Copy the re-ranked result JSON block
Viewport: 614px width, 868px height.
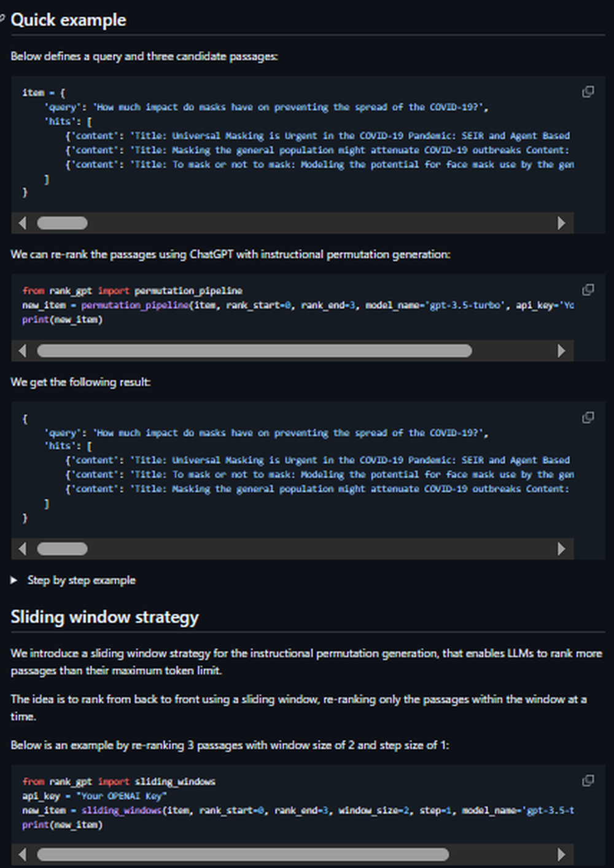587,417
